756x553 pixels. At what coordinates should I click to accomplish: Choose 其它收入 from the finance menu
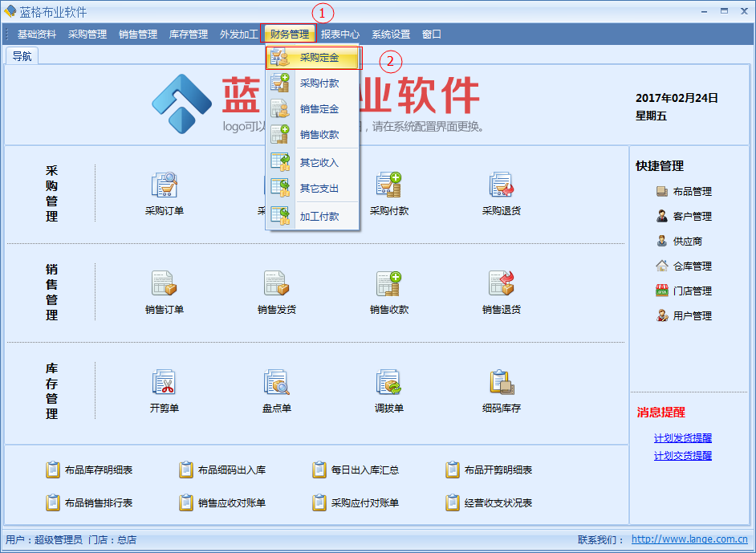[x=319, y=163]
